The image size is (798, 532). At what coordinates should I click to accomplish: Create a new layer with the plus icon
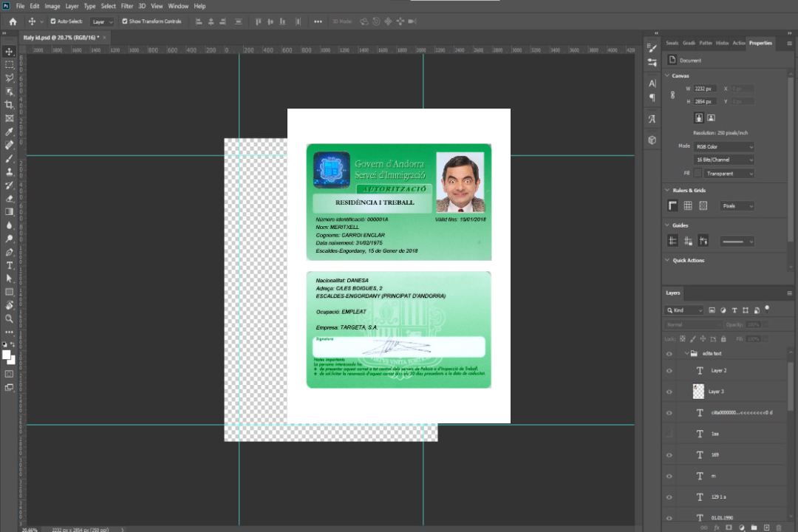click(x=766, y=527)
